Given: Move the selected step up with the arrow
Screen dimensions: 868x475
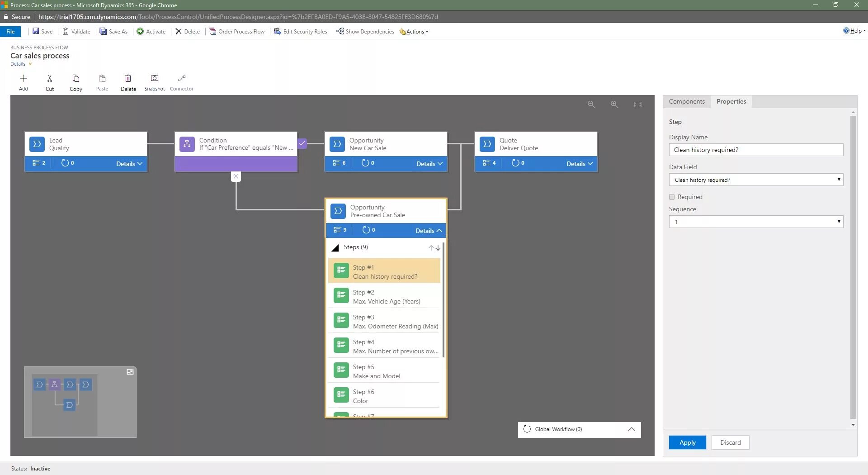Looking at the screenshot, I should [431, 247].
